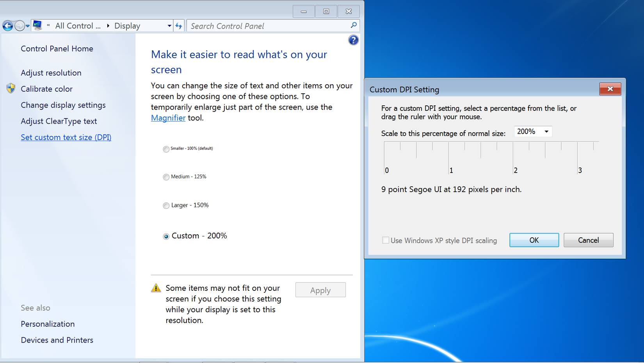The image size is (644, 363).
Task: Open Adjust resolution link
Action: 51,73
